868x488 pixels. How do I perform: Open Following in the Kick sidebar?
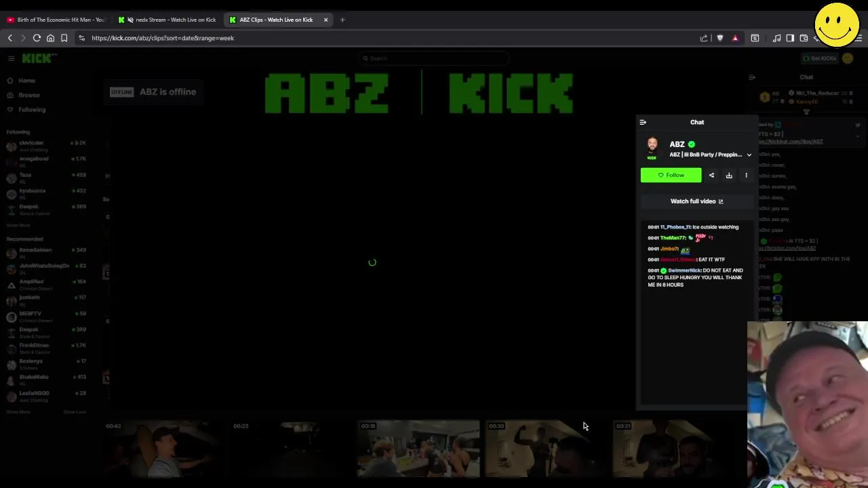coord(26,109)
